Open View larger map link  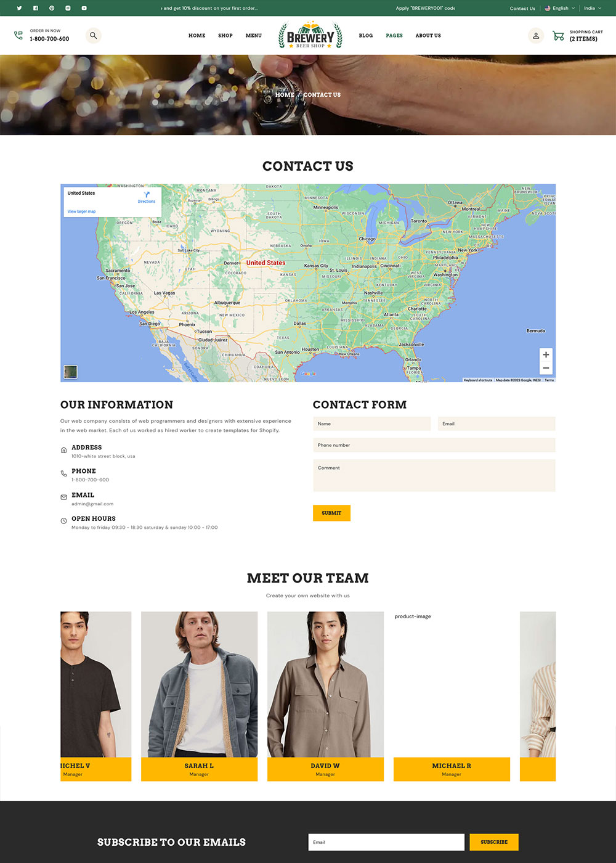tap(81, 211)
